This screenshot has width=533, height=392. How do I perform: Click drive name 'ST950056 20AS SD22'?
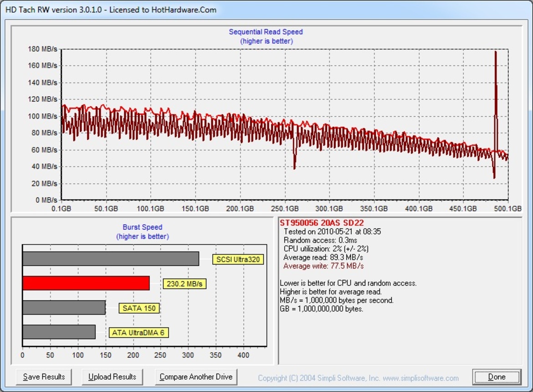[322, 223]
